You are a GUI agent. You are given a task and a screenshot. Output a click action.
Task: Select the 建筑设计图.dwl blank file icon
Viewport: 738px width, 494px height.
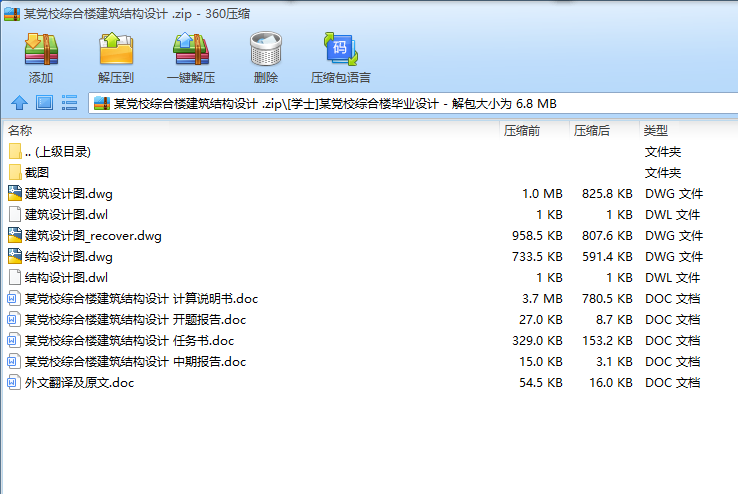pyautogui.click(x=15, y=214)
